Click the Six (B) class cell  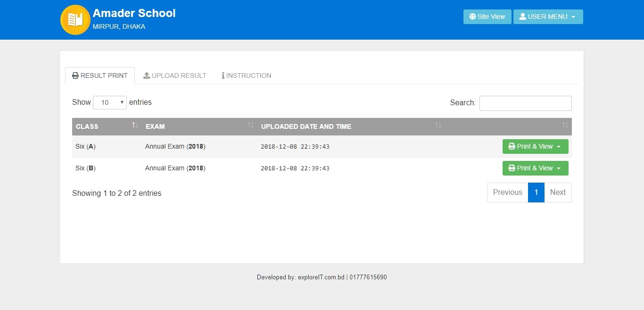[x=107, y=168]
